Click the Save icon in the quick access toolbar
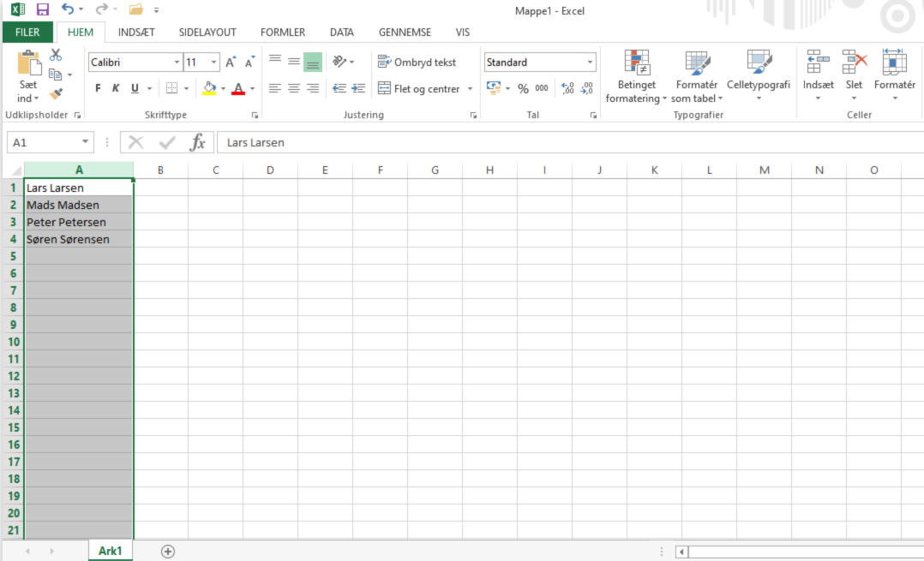 [x=42, y=9]
